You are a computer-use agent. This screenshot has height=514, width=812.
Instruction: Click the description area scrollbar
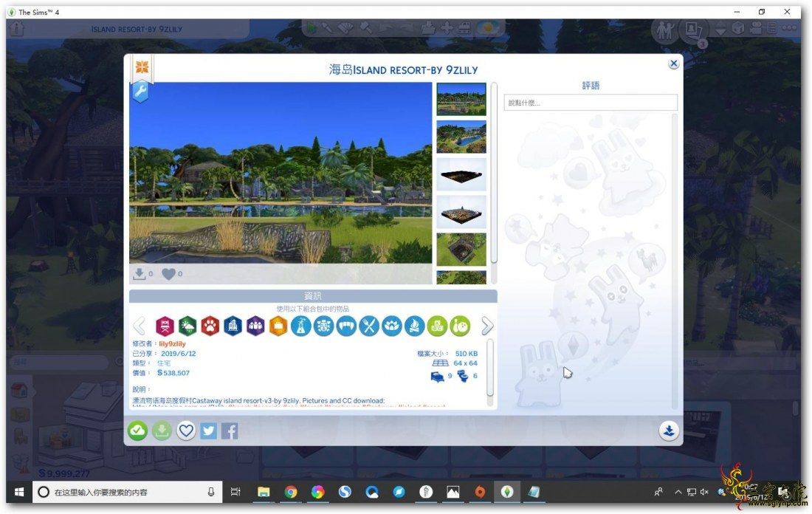pyautogui.click(x=490, y=369)
